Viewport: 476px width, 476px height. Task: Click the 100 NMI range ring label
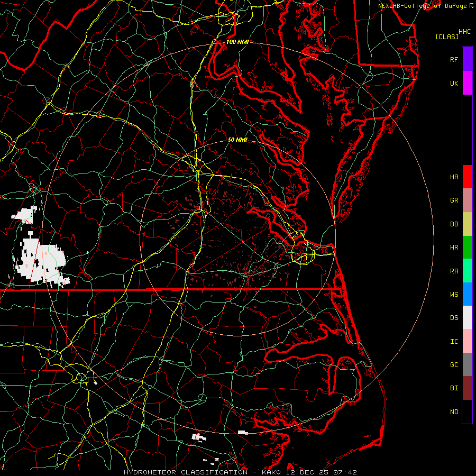click(x=237, y=42)
